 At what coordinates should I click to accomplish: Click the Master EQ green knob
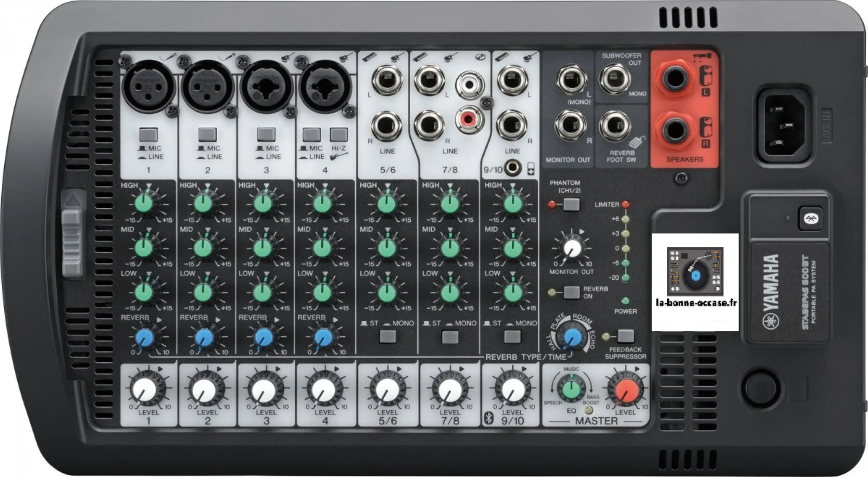click(x=571, y=390)
